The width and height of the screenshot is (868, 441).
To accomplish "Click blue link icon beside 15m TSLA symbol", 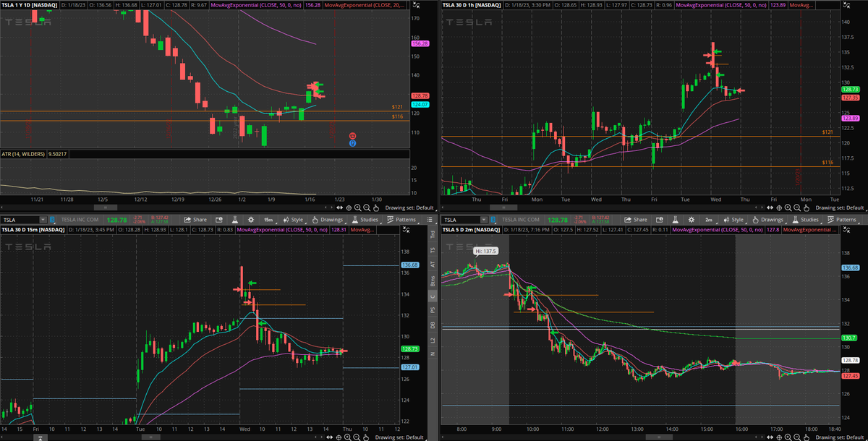I will pos(52,219).
